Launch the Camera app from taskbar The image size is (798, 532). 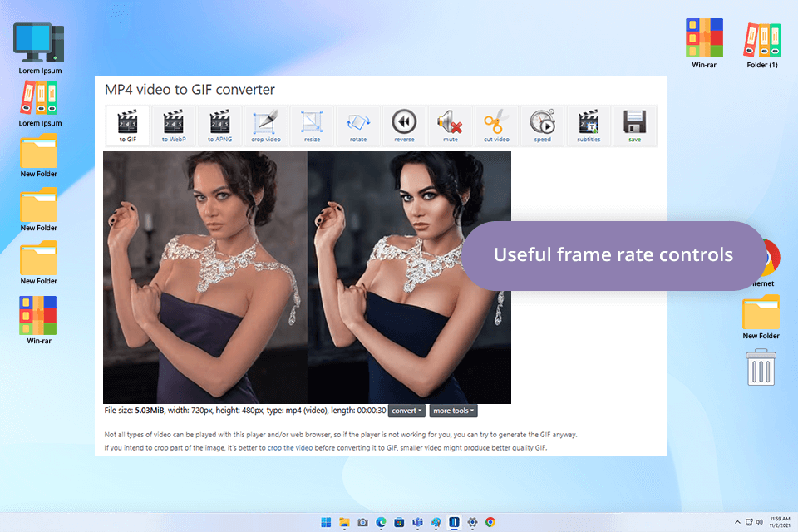pyautogui.click(x=363, y=522)
